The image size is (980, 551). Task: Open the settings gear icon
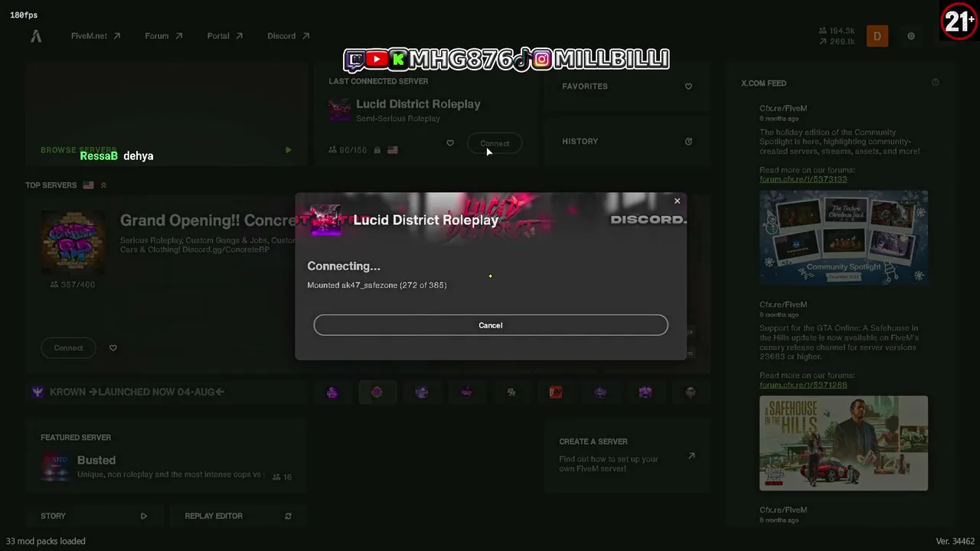click(911, 36)
